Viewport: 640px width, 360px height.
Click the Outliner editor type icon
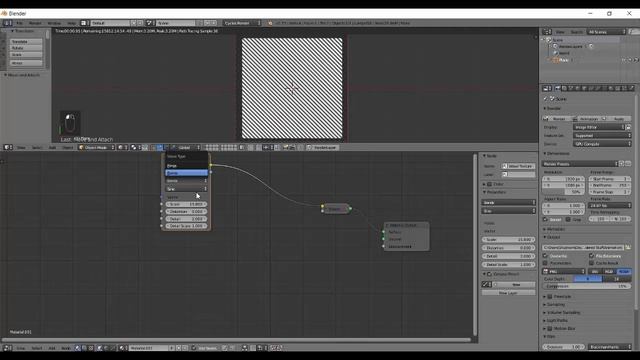[x=547, y=32]
